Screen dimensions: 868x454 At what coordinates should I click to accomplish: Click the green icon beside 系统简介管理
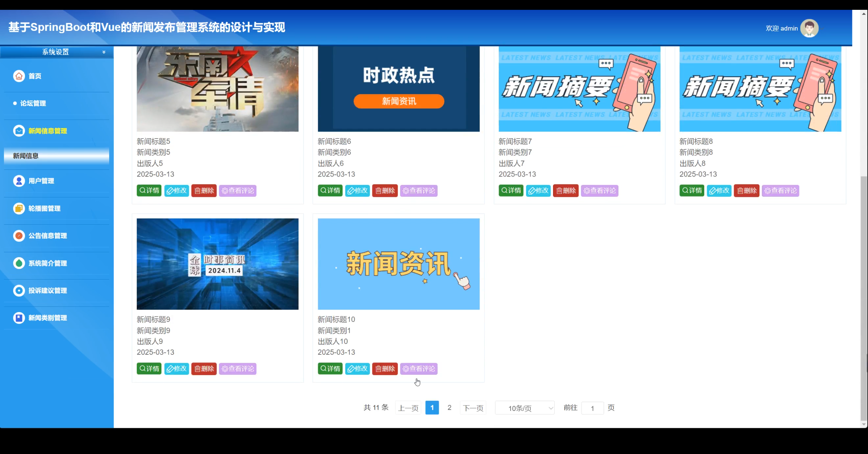pyautogui.click(x=19, y=263)
